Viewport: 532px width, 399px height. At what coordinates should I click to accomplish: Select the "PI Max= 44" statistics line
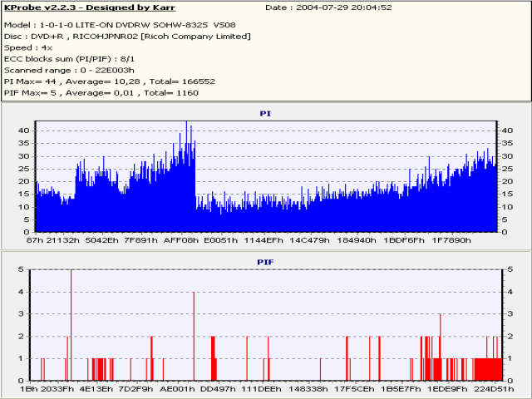110,81
